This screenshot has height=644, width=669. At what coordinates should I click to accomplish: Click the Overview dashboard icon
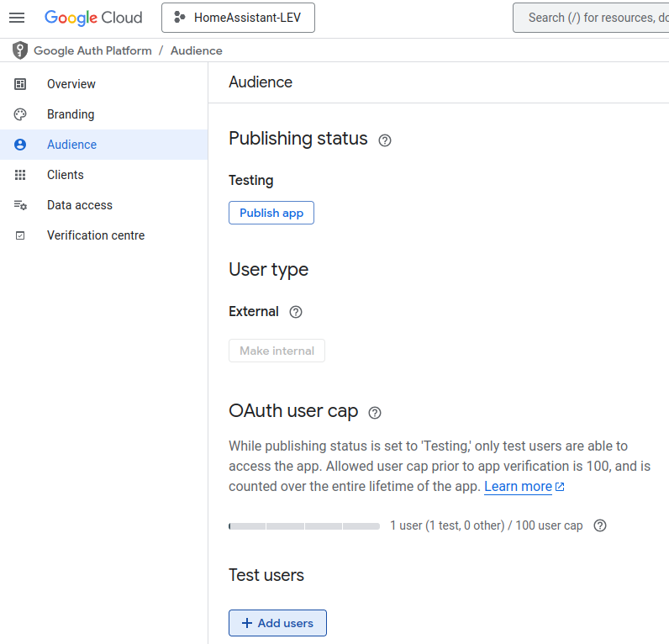pos(20,84)
